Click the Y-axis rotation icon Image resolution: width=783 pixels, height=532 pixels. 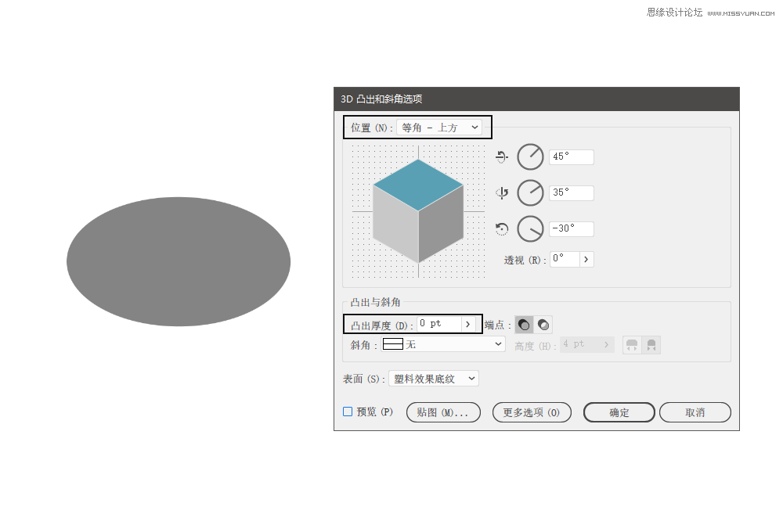tap(502, 193)
